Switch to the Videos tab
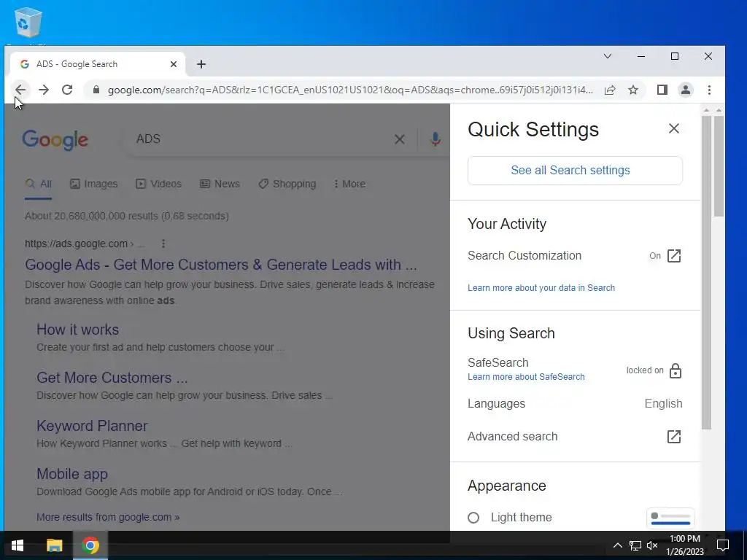 [x=158, y=184]
